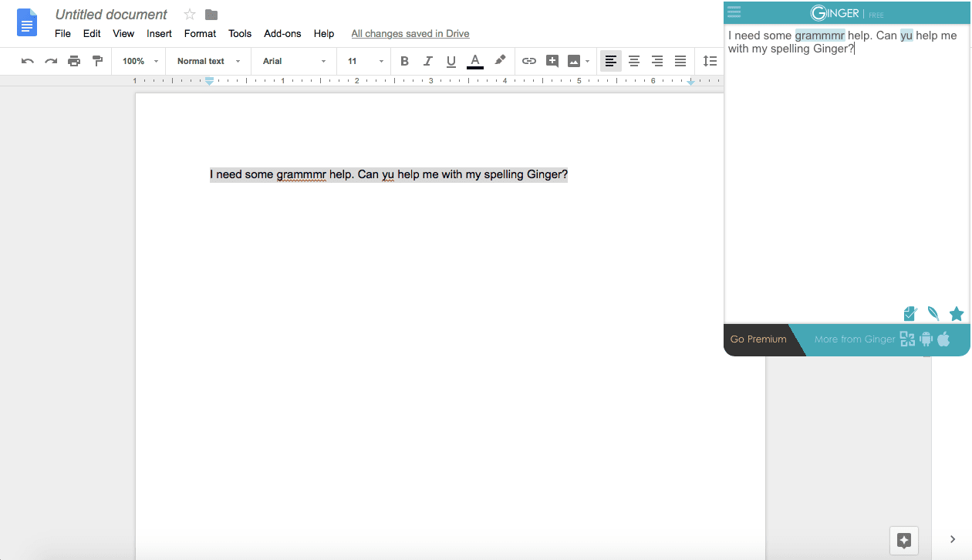Open the Format menu
This screenshot has height=560, width=972.
point(200,33)
